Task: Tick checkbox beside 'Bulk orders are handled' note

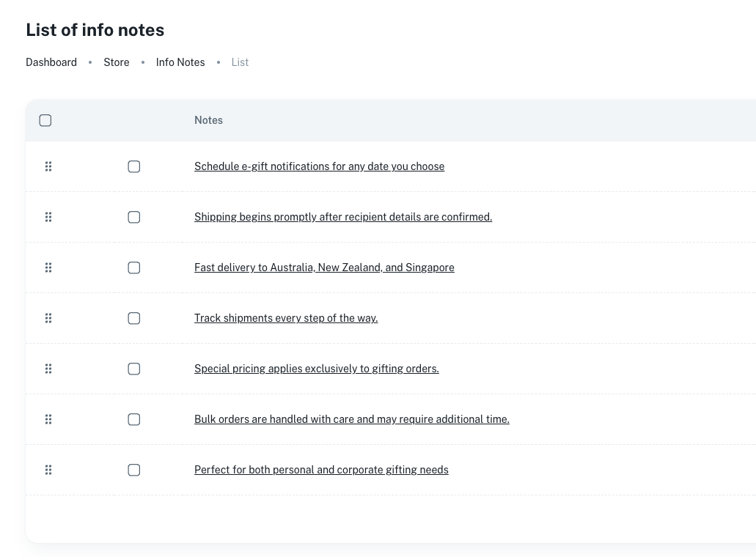Action: click(x=134, y=419)
